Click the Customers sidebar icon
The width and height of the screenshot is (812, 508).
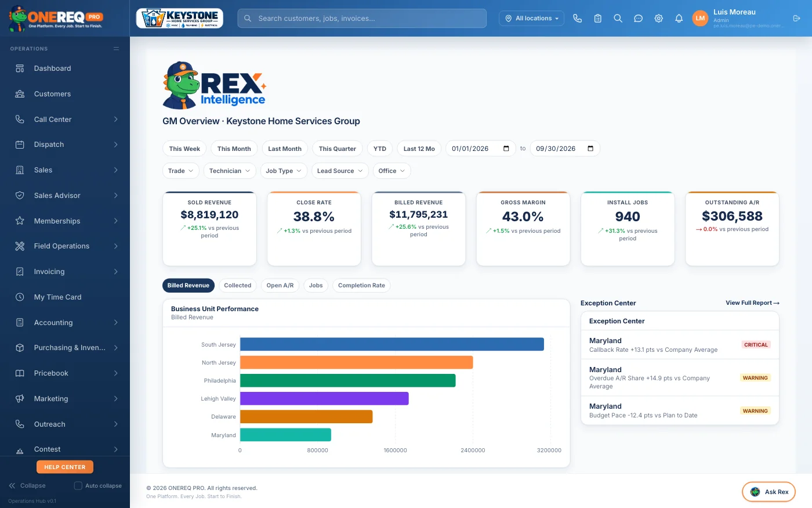(20, 94)
